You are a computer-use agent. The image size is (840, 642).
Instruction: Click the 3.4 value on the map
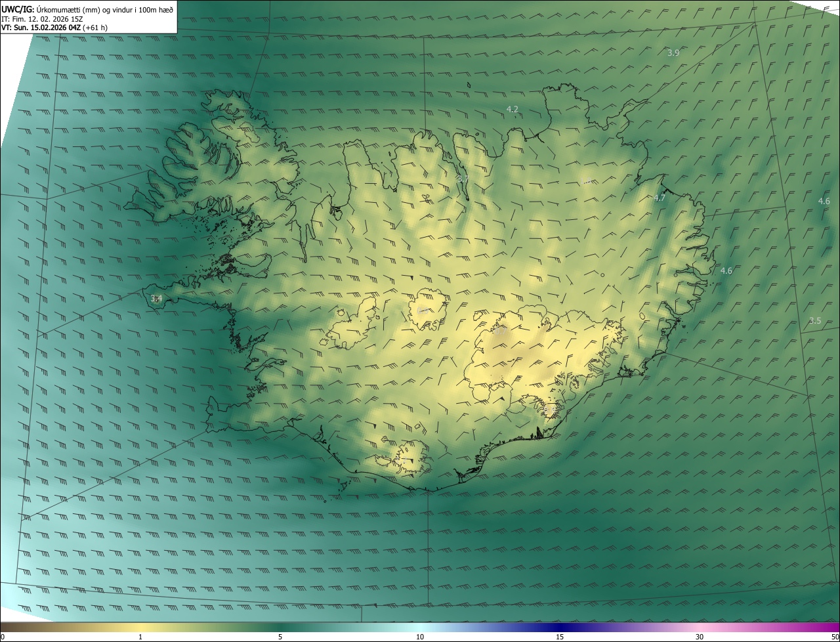[x=156, y=299]
